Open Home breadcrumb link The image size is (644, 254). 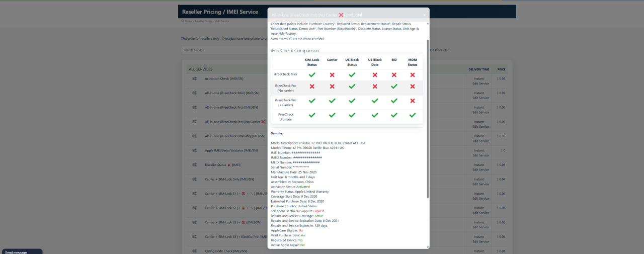pyautogui.click(x=189, y=21)
